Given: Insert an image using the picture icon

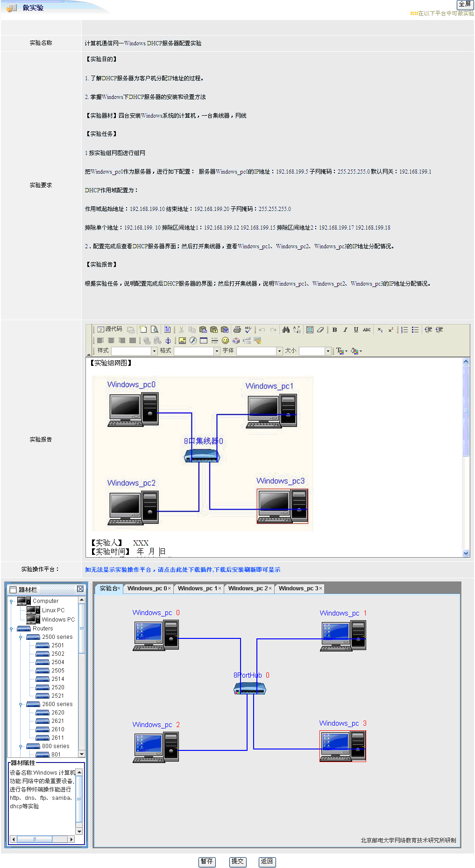Looking at the screenshot, I should click(x=182, y=341).
